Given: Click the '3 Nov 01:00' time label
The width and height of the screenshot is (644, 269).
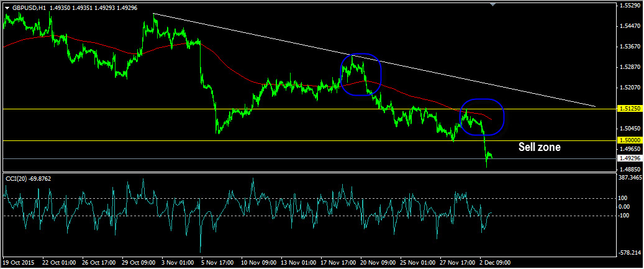Looking at the screenshot, I should (x=178, y=262).
